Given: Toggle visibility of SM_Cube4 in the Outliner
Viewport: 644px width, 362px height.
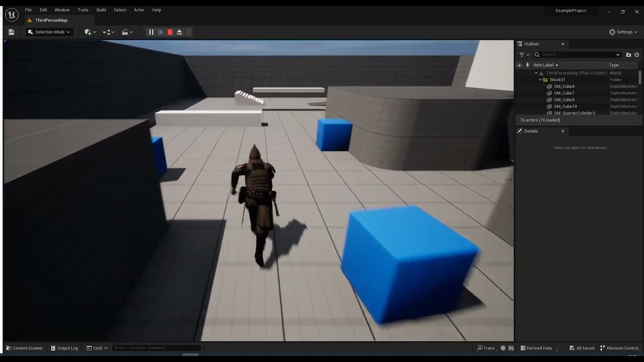Looking at the screenshot, I should point(520,86).
